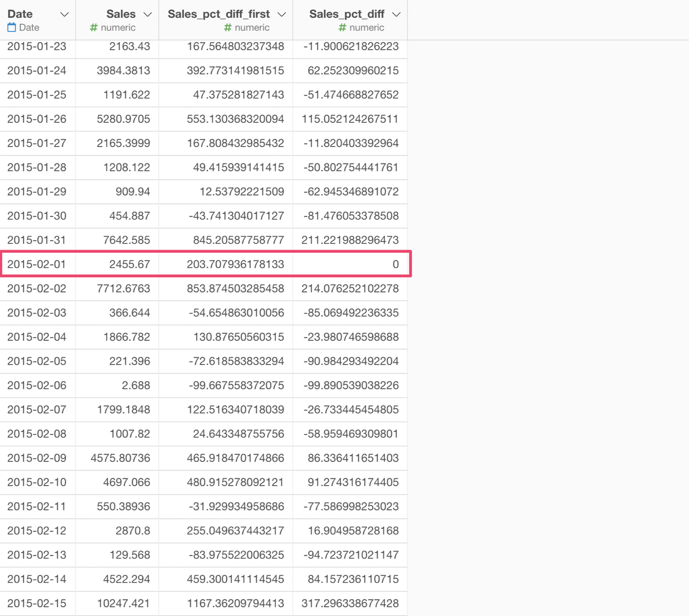The image size is (689, 616).
Task: Click value 480.915278092121
Action: coord(235,482)
